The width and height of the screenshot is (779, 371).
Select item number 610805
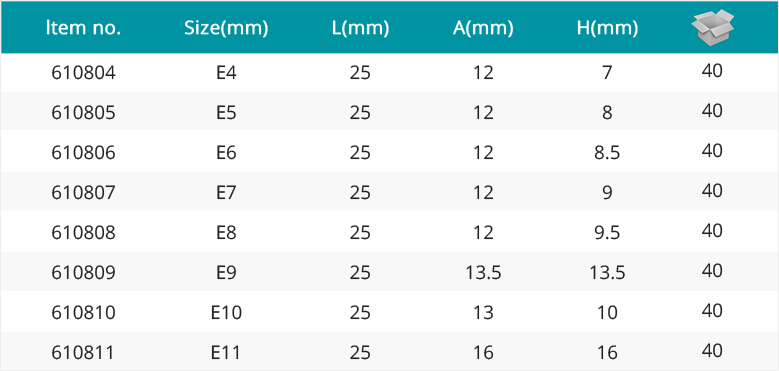83,113
